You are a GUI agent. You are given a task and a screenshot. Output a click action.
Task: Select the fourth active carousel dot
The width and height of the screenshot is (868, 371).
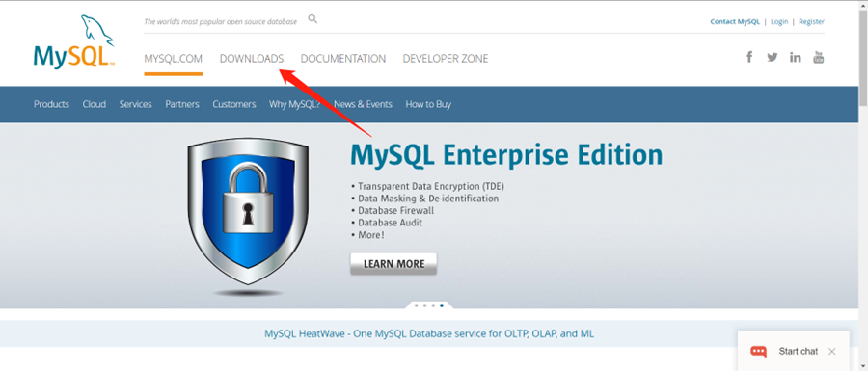pos(441,305)
